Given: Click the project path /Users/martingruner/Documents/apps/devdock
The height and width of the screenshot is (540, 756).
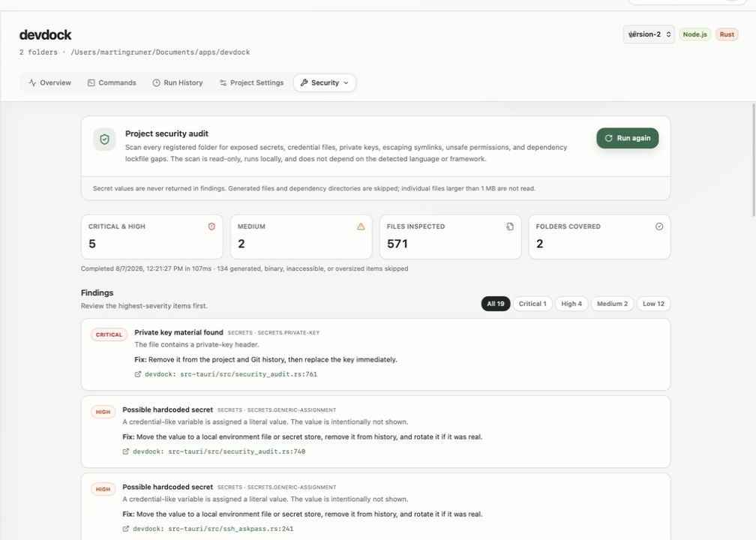Looking at the screenshot, I should coord(160,52).
